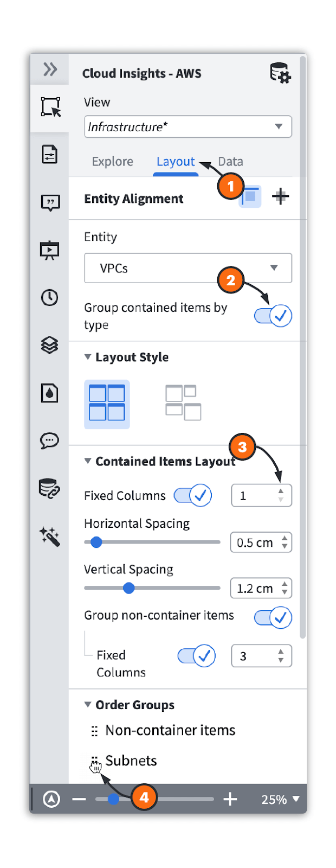Open the layers sidebar icon
Screen dimensions: 336x868
click(50, 345)
